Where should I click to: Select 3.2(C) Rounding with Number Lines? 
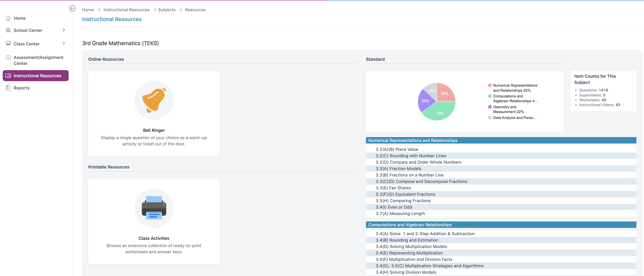(x=501, y=156)
